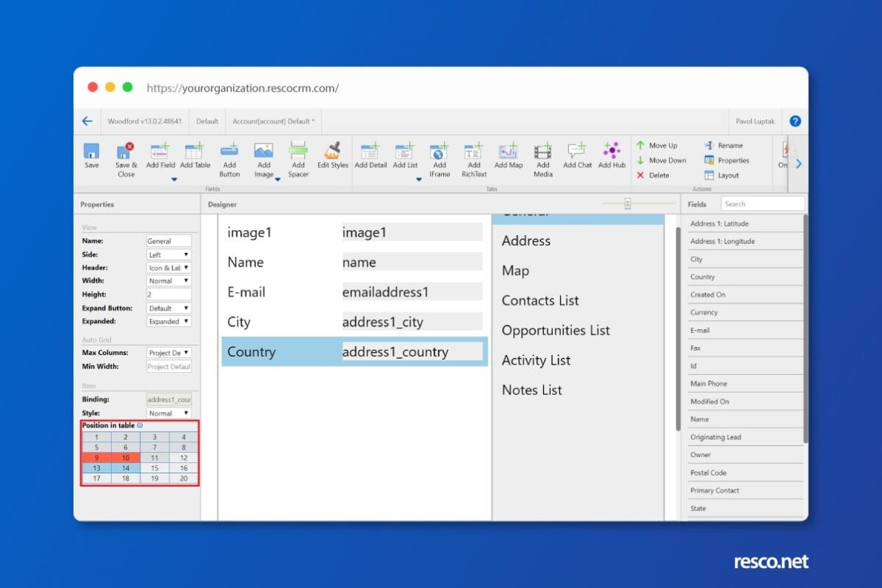
Task: Click the Layout button in Actions
Action: [x=727, y=175]
